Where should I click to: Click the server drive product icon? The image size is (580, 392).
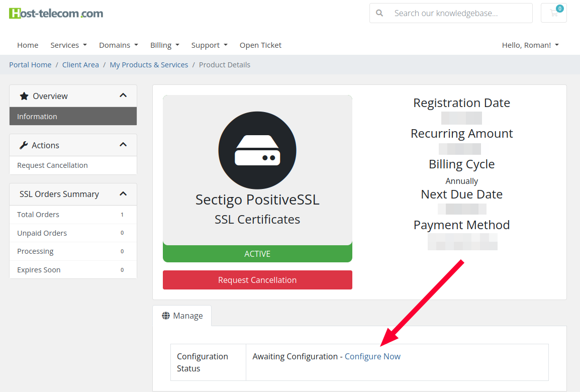[257, 150]
